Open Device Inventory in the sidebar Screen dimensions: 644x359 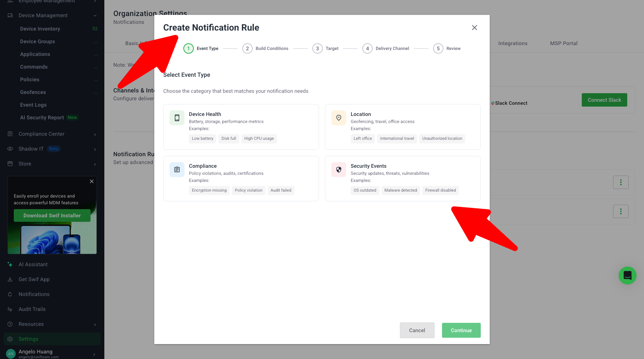click(x=40, y=29)
